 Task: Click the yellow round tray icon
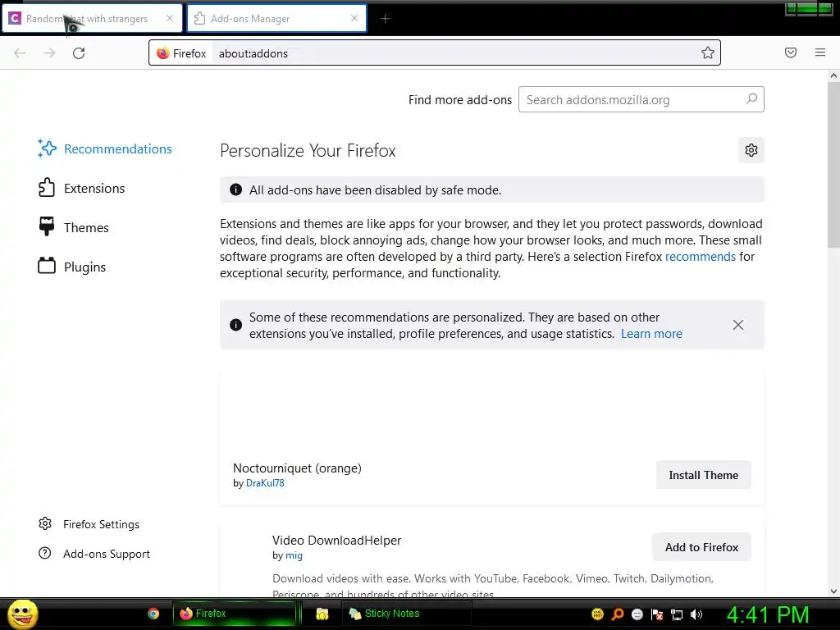point(597,614)
